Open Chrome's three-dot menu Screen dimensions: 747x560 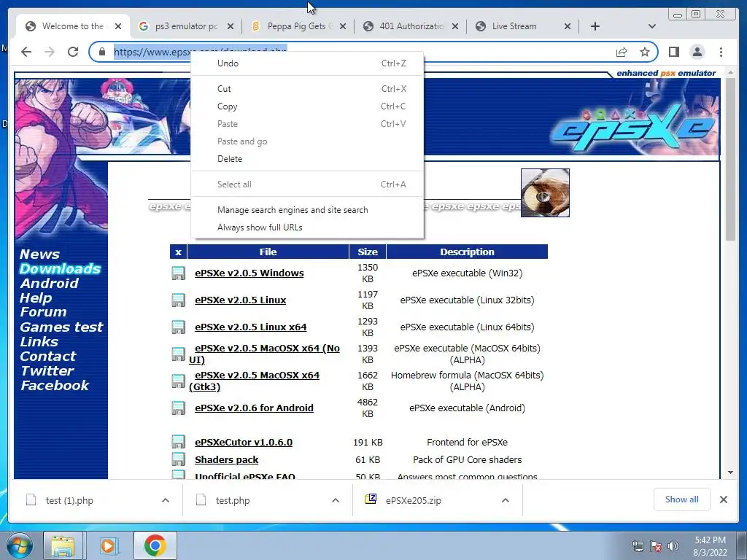pyautogui.click(x=721, y=52)
